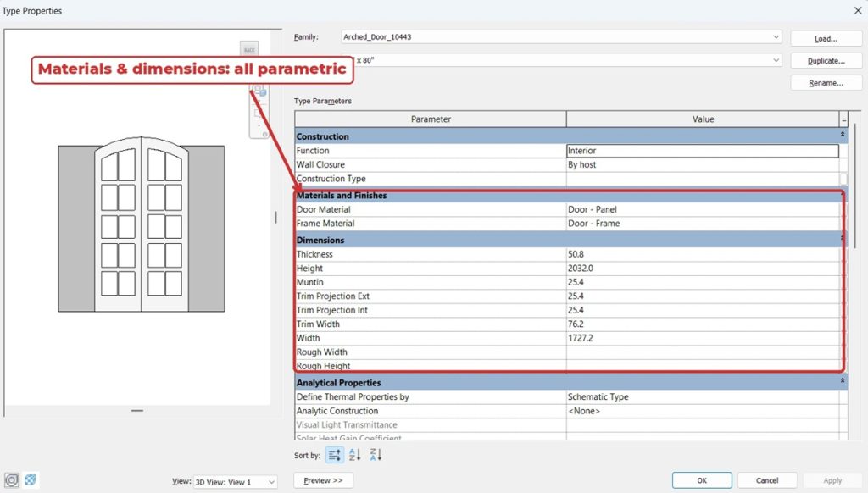Click the ViewCube icon below the preview
The image size is (868, 493).
point(31,479)
